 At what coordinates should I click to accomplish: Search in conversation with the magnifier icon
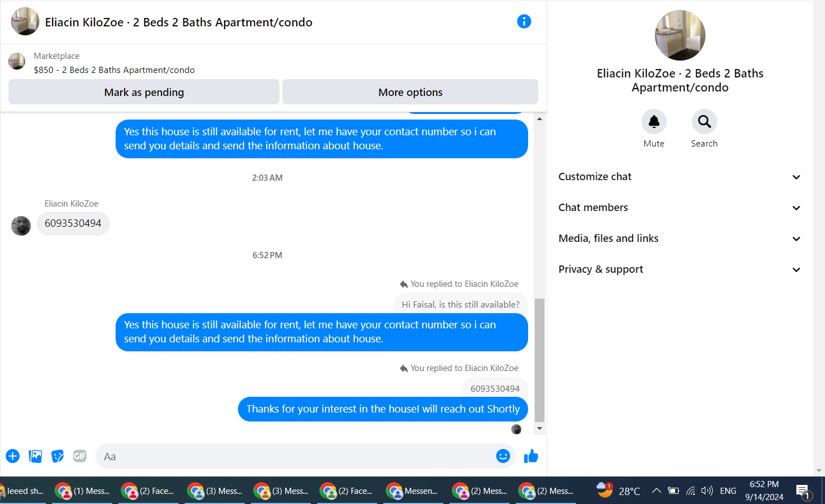pos(704,121)
